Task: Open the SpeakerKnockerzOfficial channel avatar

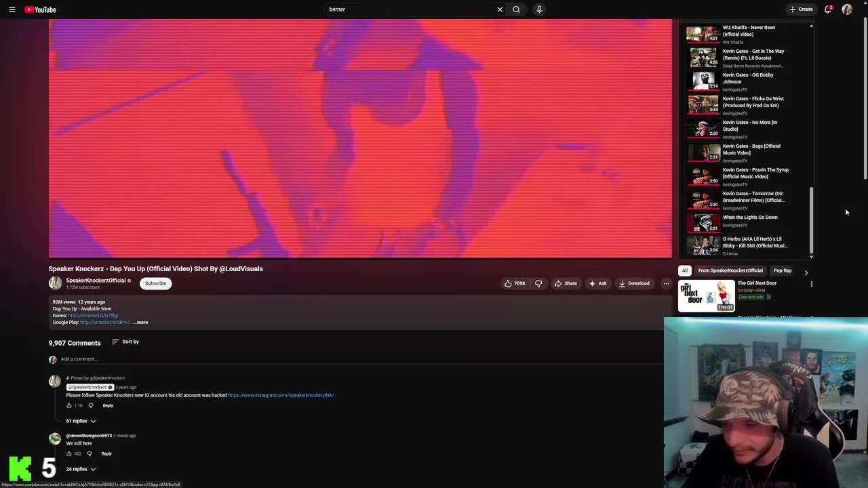Action: (55, 283)
